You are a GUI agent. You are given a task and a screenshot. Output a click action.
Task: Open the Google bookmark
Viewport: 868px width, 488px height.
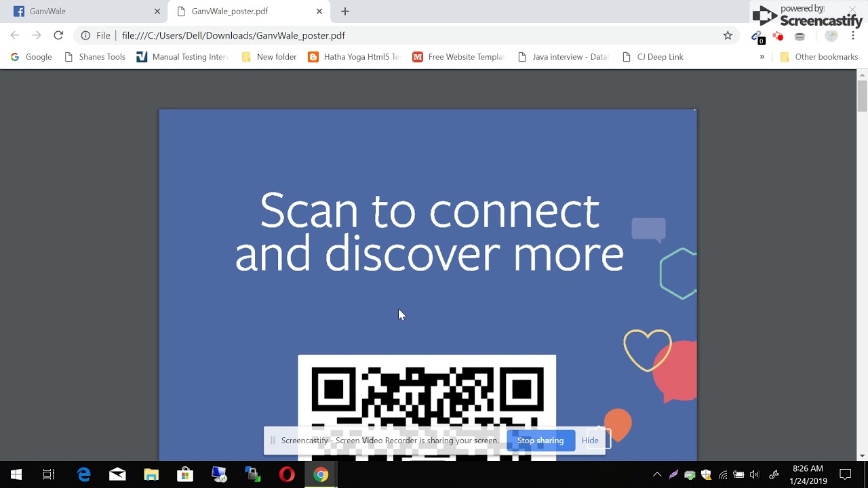(x=31, y=57)
